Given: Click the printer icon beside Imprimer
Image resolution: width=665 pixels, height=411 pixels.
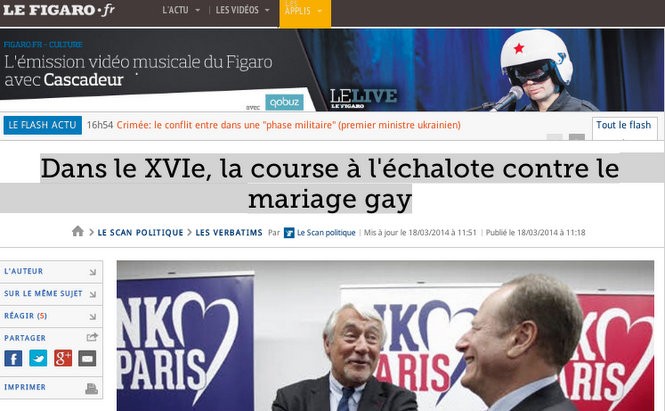Looking at the screenshot, I should point(92,388).
